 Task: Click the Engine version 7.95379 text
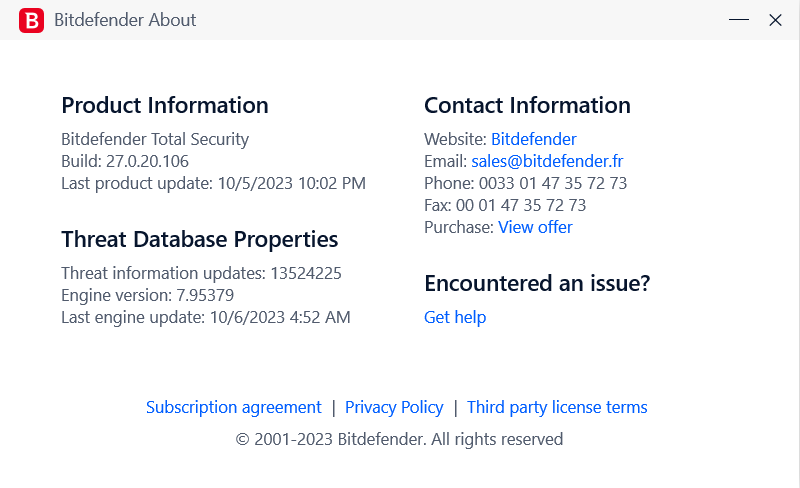pyautogui.click(x=147, y=295)
